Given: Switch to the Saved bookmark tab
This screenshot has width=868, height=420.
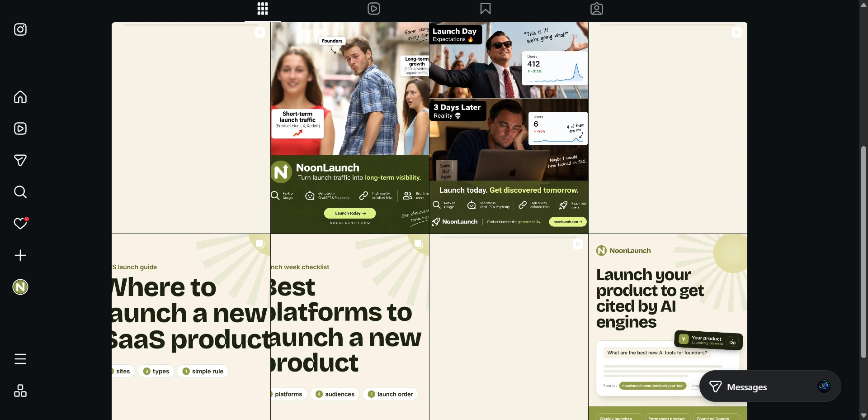Looking at the screenshot, I should pos(486,9).
